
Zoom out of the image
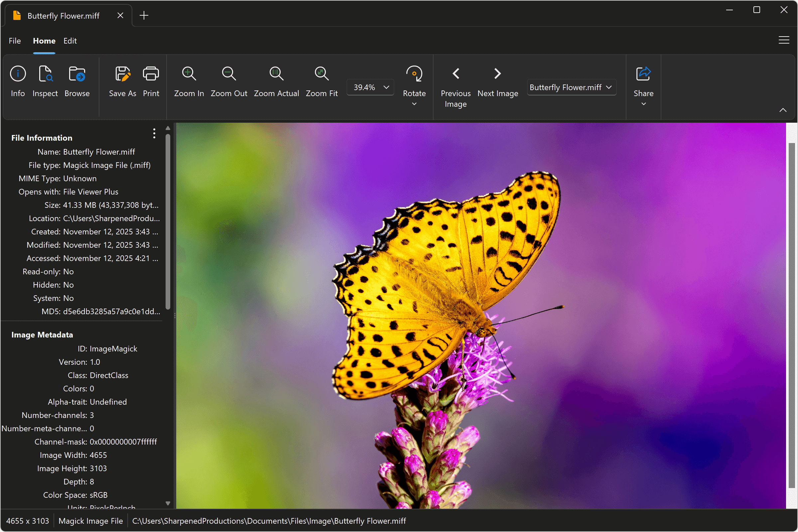tap(229, 81)
